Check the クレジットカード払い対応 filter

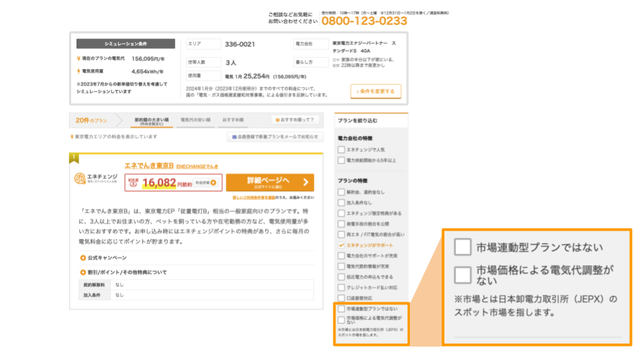341,288
